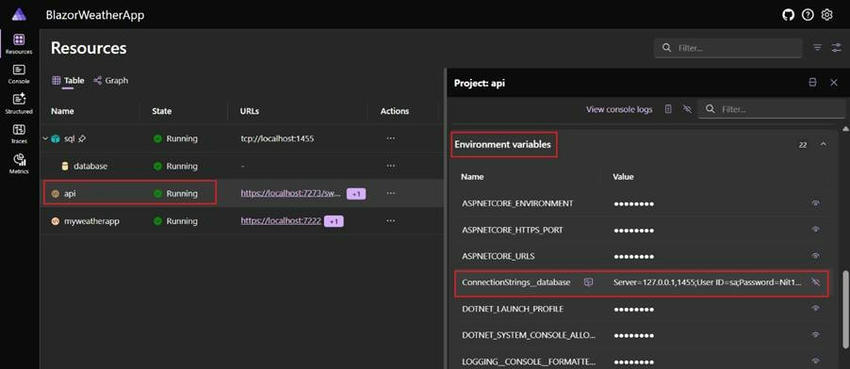Hide the ConnectionStrings__database value
This screenshot has width=850, height=369.
(815, 282)
